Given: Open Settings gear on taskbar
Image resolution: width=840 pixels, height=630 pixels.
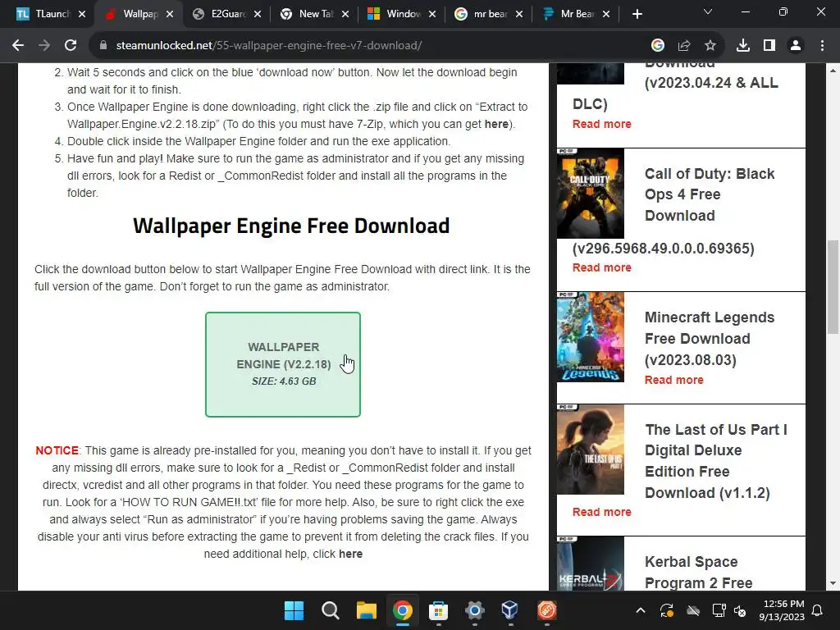Looking at the screenshot, I should (x=475, y=610).
